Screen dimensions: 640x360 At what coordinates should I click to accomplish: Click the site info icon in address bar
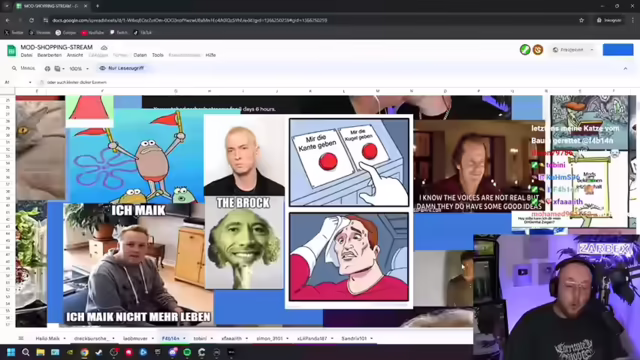46,20
